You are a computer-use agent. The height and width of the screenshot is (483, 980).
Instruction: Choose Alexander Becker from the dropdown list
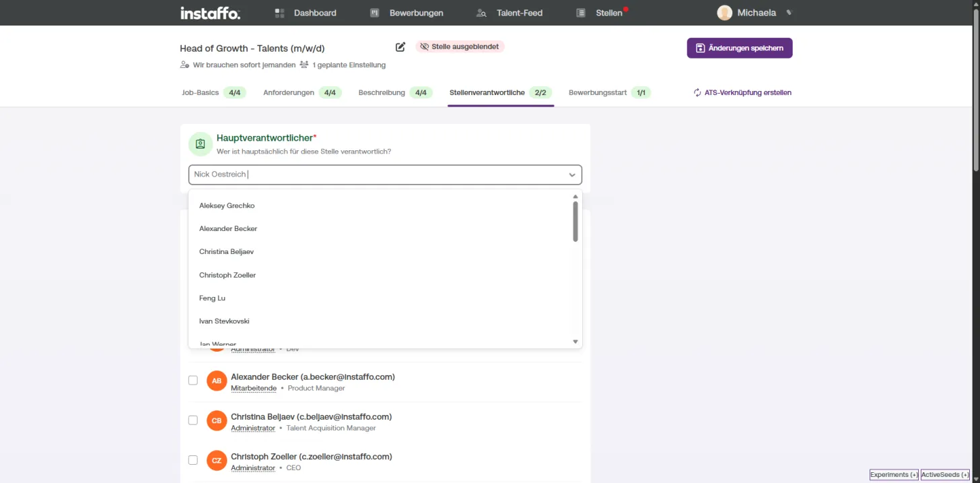[x=380, y=228]
